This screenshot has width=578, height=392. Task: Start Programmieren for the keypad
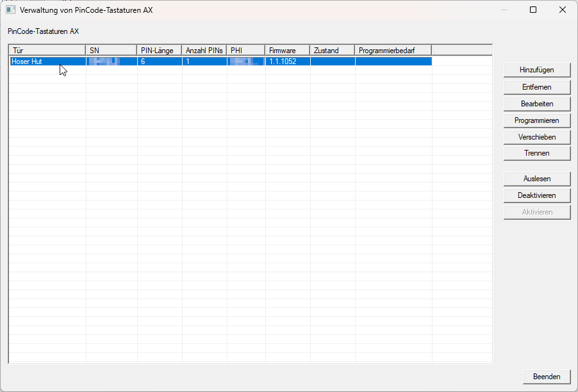tap(536, 120)
